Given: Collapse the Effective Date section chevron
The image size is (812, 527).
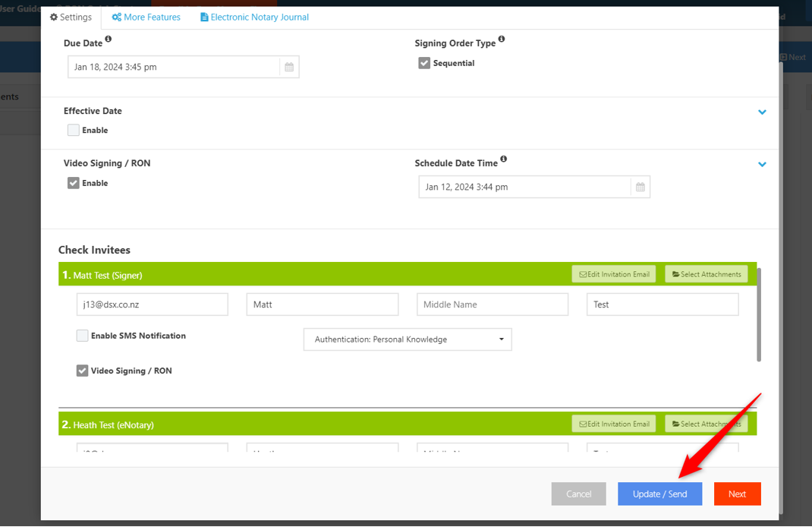Looking at the screenshot, I should click(762, 112).
